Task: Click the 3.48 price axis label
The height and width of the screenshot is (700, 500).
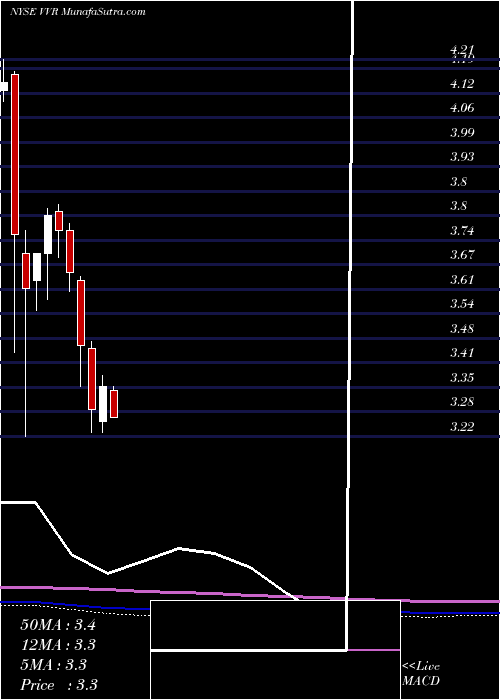Action: (x=462, y=329)
